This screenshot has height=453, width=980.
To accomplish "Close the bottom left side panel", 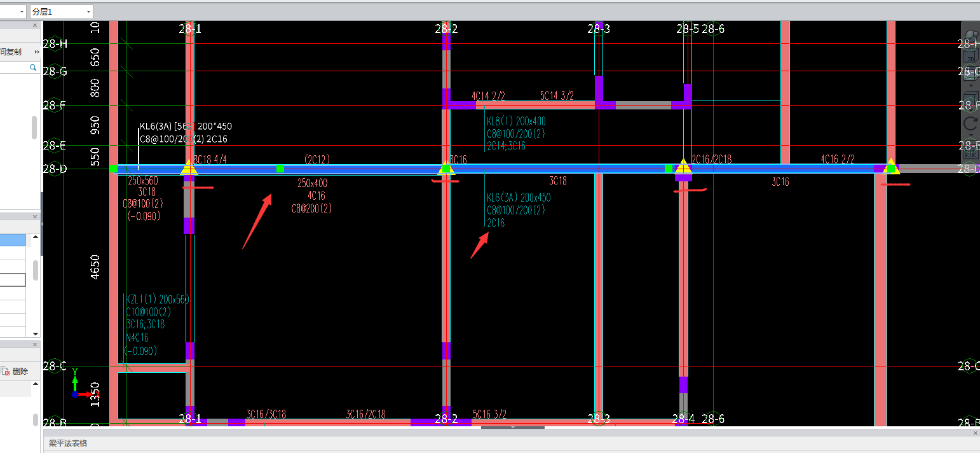I will coord(35,344).
